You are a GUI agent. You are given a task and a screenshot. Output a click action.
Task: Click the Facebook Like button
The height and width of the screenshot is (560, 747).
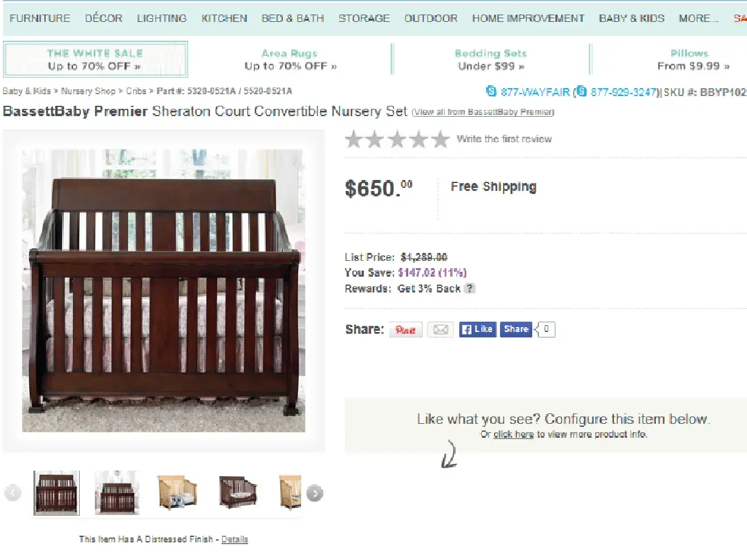coord(478,329)
